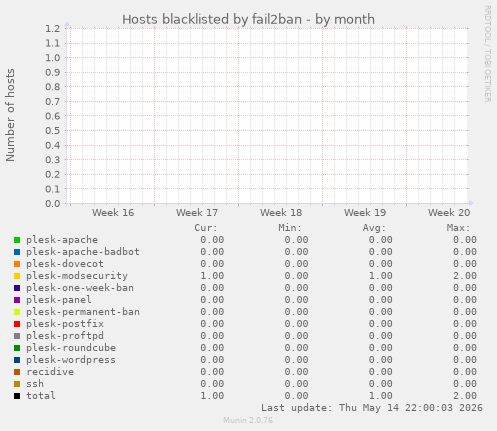
Task: Select the plesk-wordpress legend label
Action: (x=71, y=360)
